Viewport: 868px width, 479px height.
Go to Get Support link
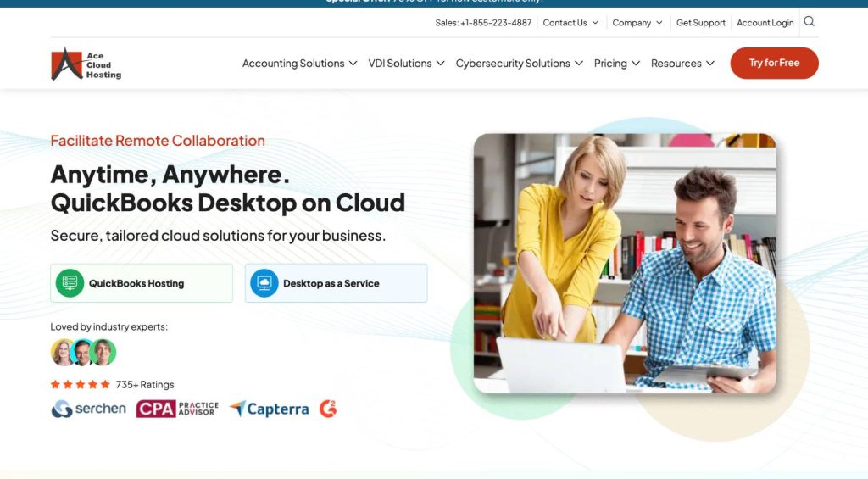pyautogui.click(x=701, y=23)
